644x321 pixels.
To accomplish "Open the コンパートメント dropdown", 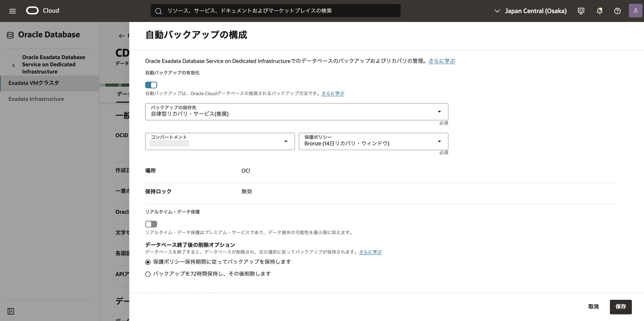I will pyautogui.click(x=220, y=142).
